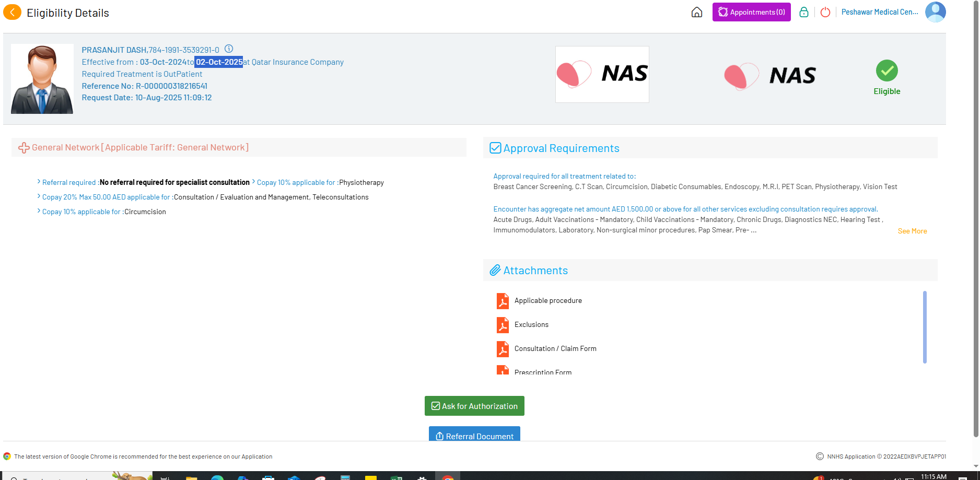Click patient name PRASANJIT DASH
Screen dimensions: 980x480
click(114, 50)
